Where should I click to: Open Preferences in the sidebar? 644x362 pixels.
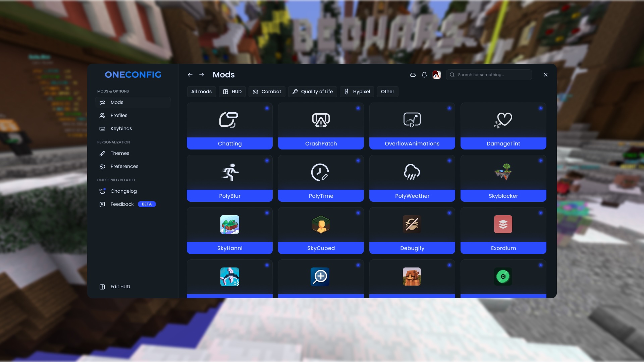[133, 166]
